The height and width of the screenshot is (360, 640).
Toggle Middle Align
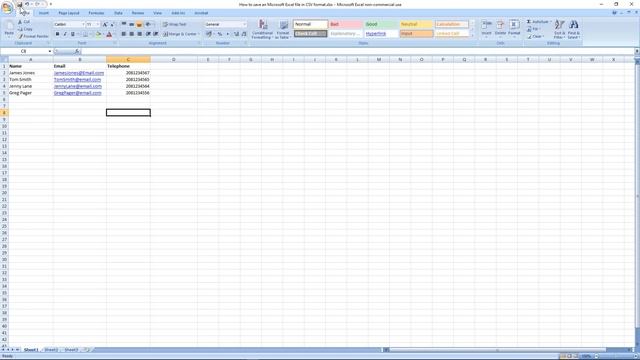[x=131, y=24]
